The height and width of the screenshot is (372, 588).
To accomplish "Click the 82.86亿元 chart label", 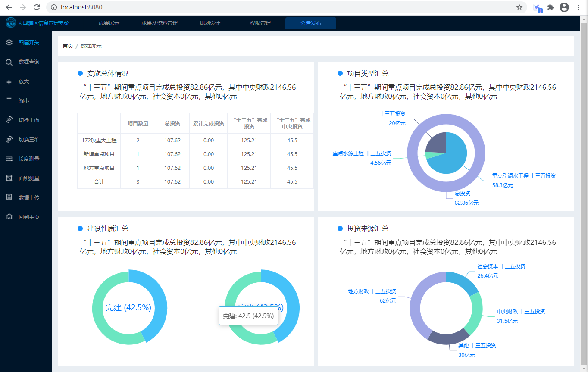I will (466, 203).
